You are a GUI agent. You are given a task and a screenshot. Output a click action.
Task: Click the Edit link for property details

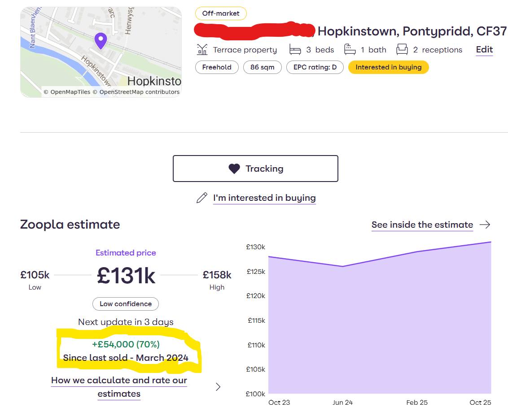click(484, 49)
